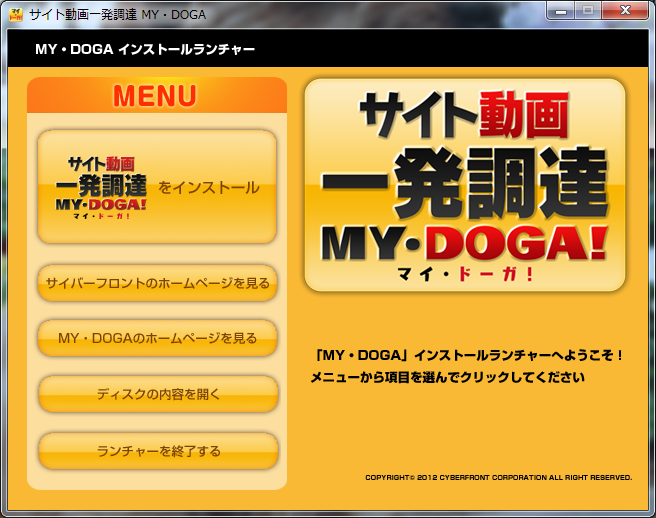Click the MY・DOGA インストールランチャー header text
This screenshot has height=518, width=656.
[x=145, y=49]
